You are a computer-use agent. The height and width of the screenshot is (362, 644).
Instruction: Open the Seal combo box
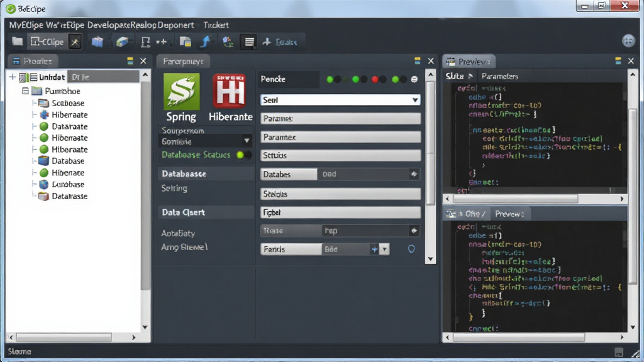click(340, 100)
